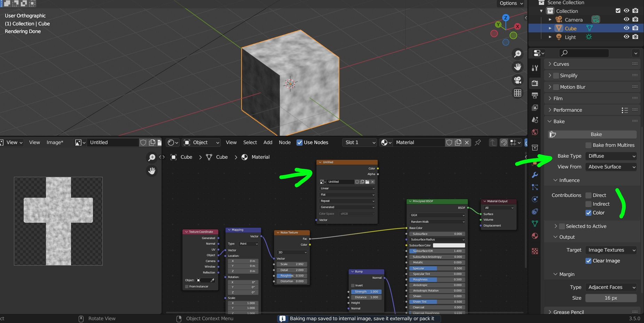This screenshot has width=644, height=323.
Task: Open the Image* menu in the image editor
Action: 55,142
